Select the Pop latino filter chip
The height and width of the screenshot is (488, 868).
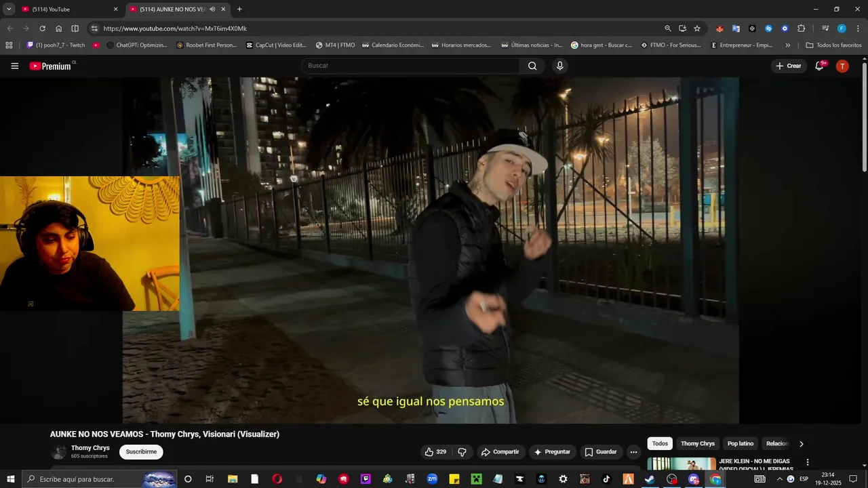pyautogui.click(x=741, y=444)
